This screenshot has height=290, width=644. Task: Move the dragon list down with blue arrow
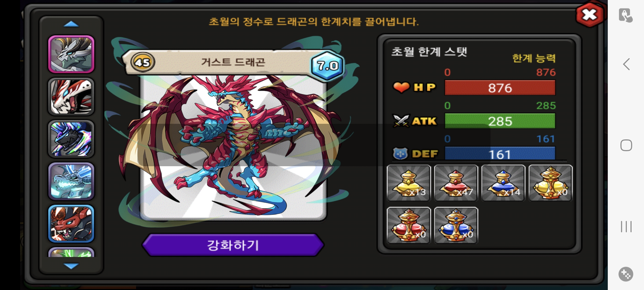[x=71, y=266]
